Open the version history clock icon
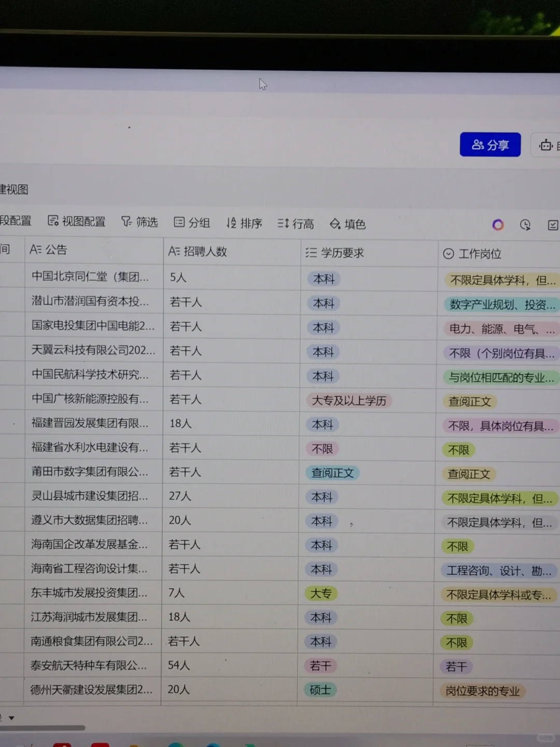 click(x=525, y=225)
